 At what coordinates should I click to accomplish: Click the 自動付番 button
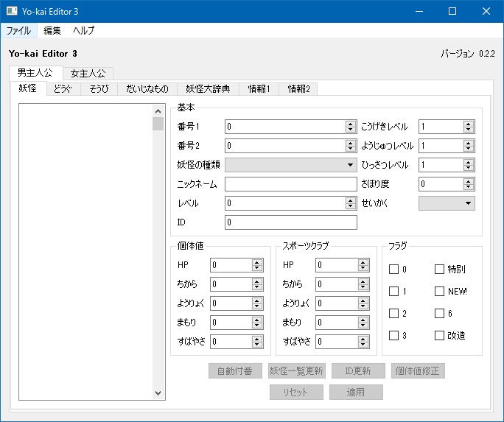pyautogui.click(x=235, y=371)
